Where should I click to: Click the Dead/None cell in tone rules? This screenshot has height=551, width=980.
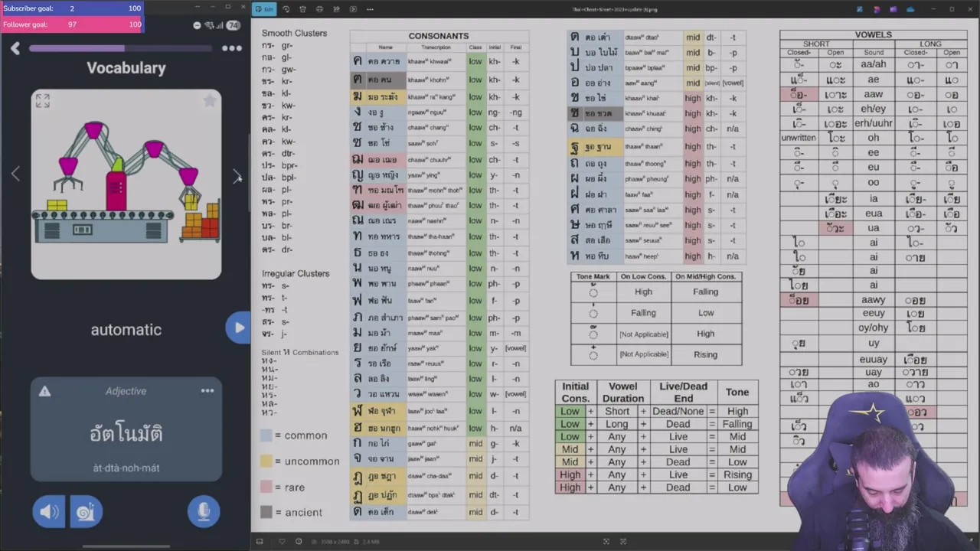pyautogui.click(x=678, y=411)
